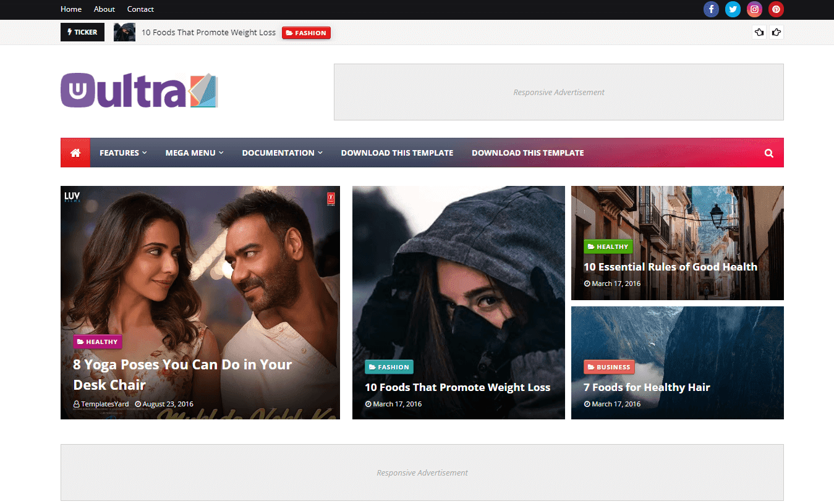
Task: Click the DOWNLOAD THIS TEMPLATE link
Action: tap(397, 153)
